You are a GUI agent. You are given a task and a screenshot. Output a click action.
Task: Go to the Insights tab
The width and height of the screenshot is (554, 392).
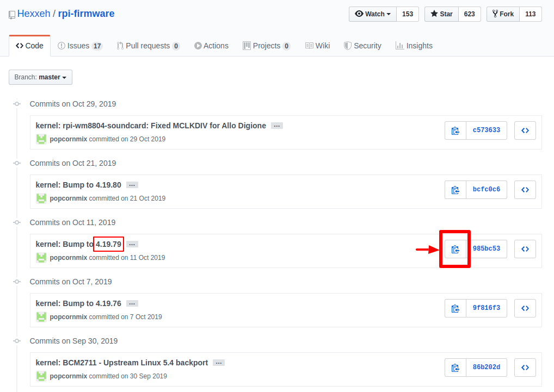point(414,46)
